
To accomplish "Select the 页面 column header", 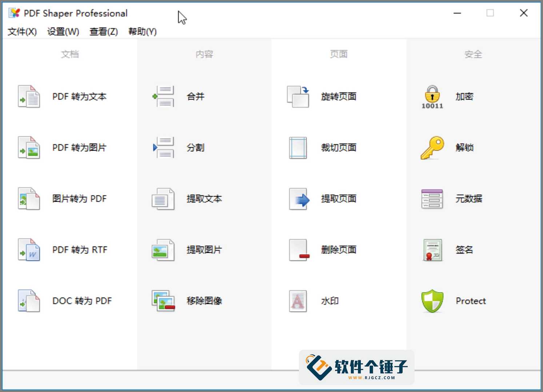I will coord(339,54).
